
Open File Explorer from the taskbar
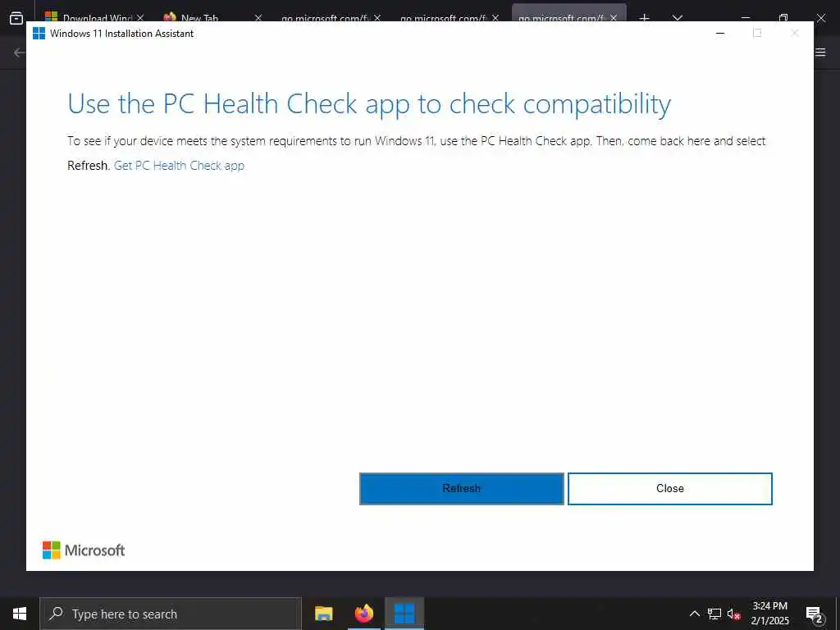pos(323,614)
